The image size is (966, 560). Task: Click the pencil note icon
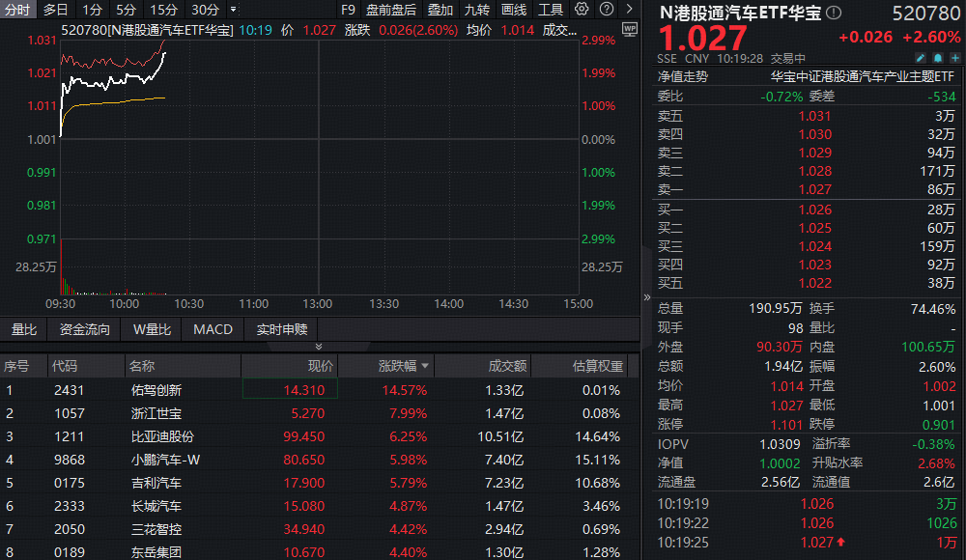[x=921, y=58]
